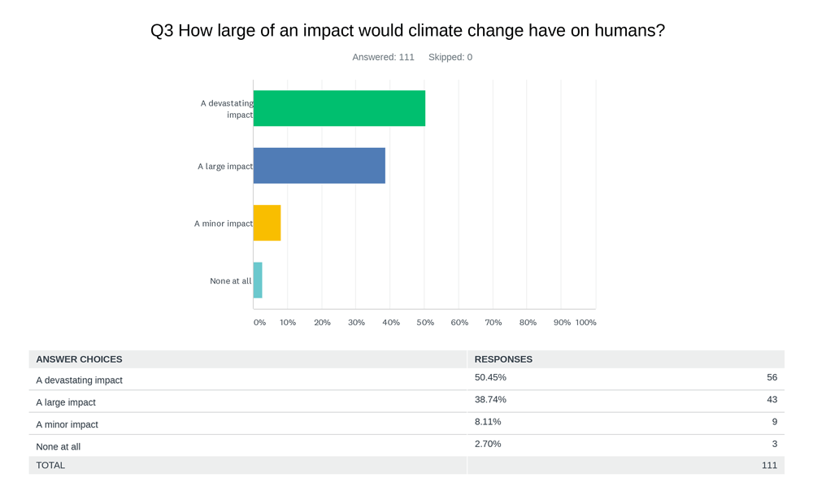The width and height of the screenshot is (813, 504).
Task: Click the Skipped: 0 label
Action: (450, 57)
